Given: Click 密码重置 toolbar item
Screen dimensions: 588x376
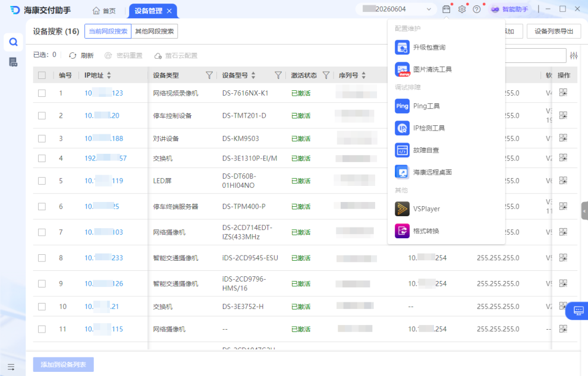Looking at the screenshot, I should [x=124, y=55].
